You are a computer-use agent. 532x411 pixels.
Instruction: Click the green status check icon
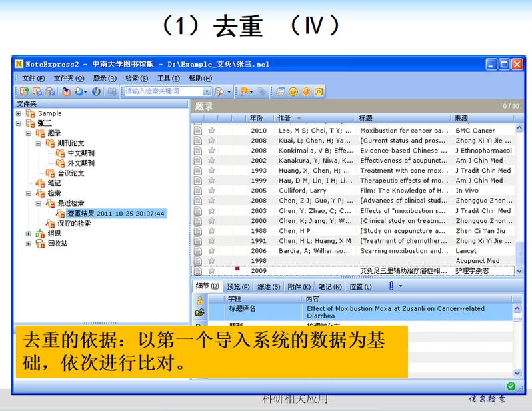coord(511,386)
